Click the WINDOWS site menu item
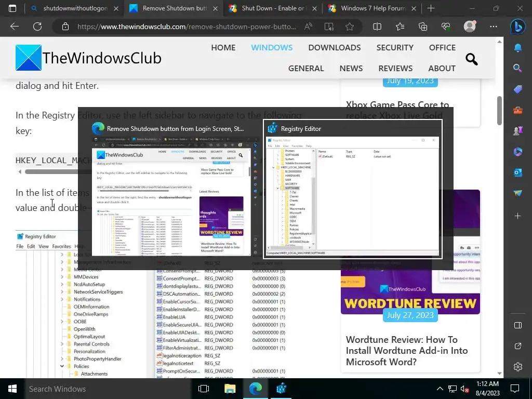Image resolution: width=532 pixels, height=399 pixels. coord(272,47)
